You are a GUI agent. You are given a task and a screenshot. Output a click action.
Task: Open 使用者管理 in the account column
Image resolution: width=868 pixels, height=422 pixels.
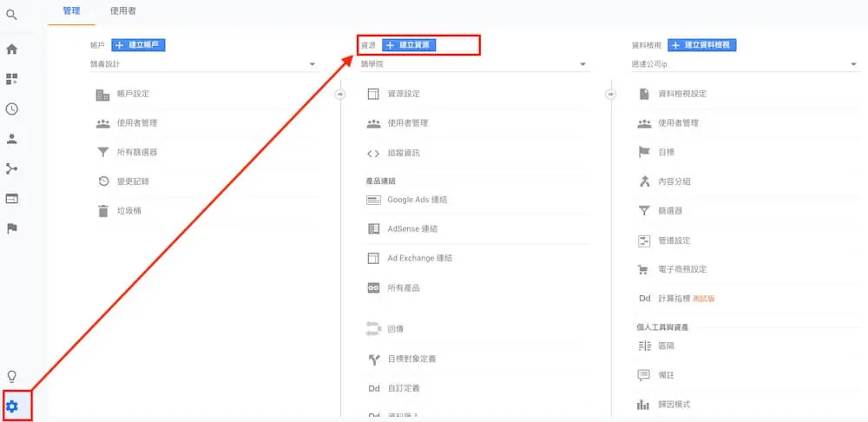tap(137, 123)
